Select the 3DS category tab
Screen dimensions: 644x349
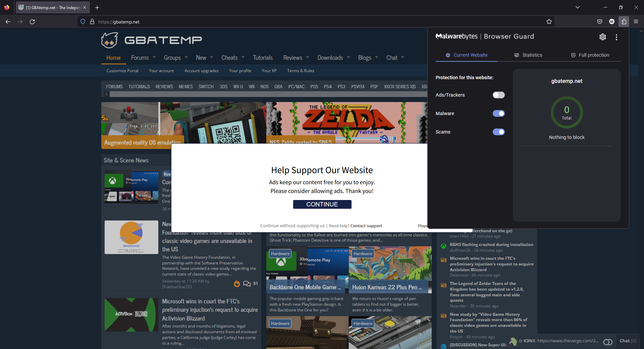(x=223, y=87)
